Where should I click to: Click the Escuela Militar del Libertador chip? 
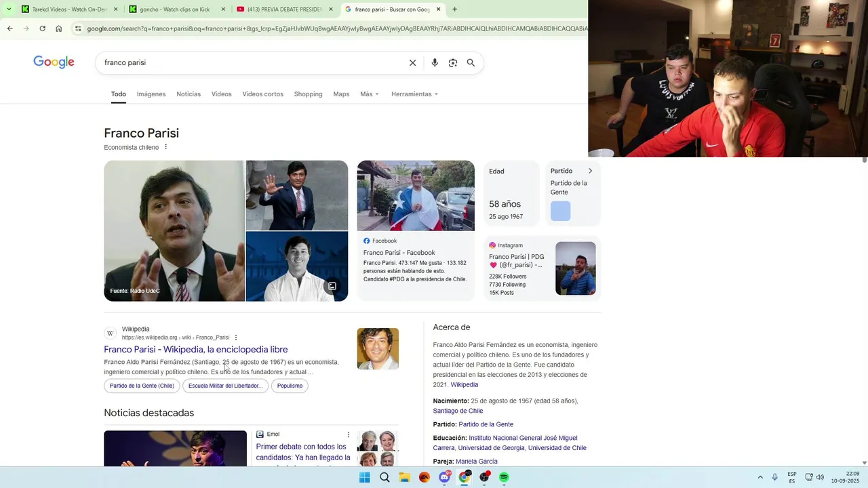225,386
